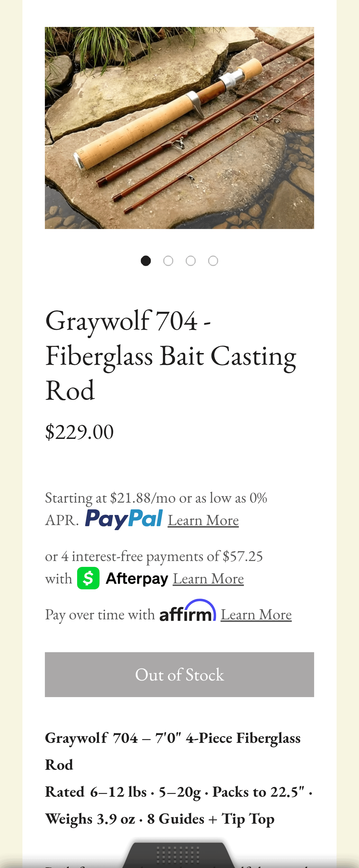Click the Affirm logo
This screenshot has height=868, width=359.
tap(188, 611)
